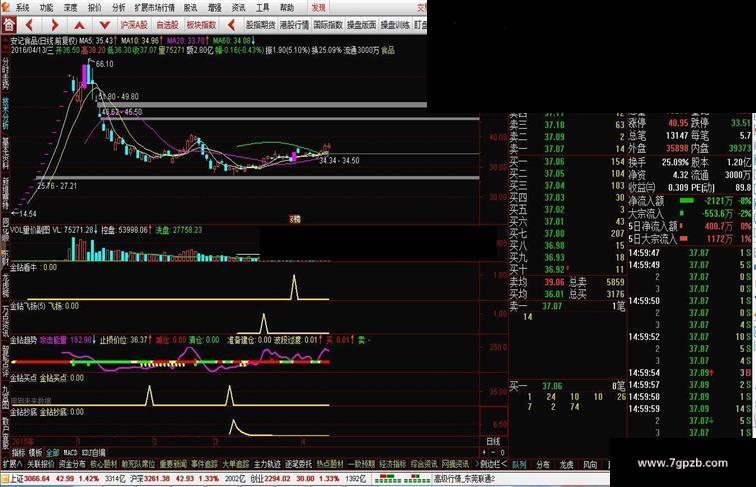Go forward with the red right arrow
Screen dimensions: 756x487
[54, 25]
